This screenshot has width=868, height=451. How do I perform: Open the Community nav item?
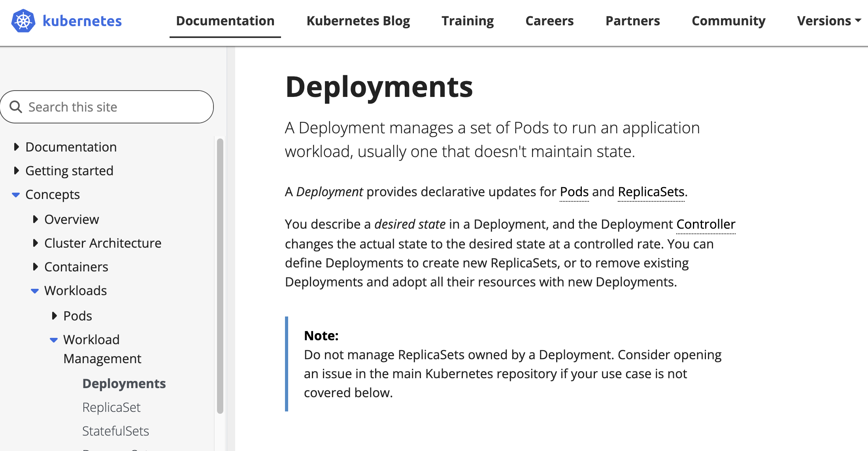click(728, 21)
